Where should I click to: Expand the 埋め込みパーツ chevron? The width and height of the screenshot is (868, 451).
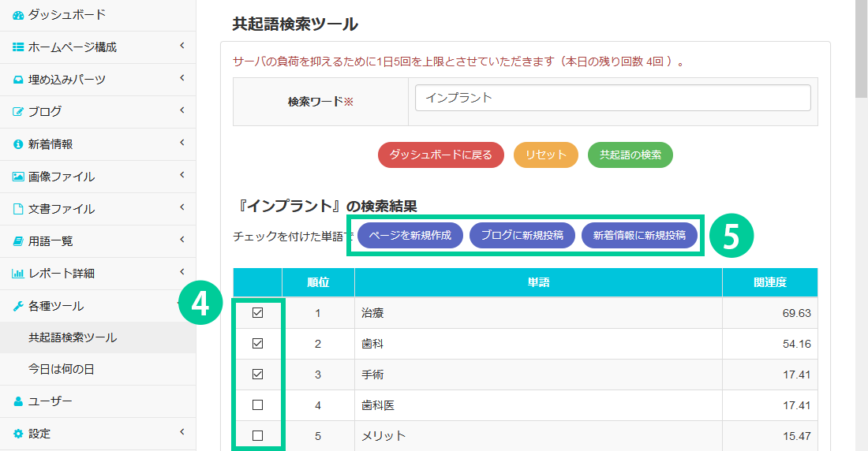[182, 79]
